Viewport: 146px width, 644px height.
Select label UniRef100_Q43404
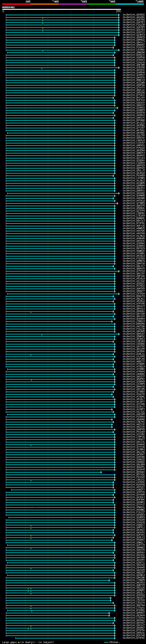pos(134,615)
